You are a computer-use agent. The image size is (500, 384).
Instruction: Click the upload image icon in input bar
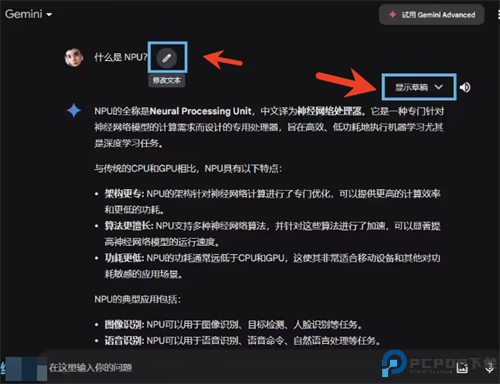point(462,368)
